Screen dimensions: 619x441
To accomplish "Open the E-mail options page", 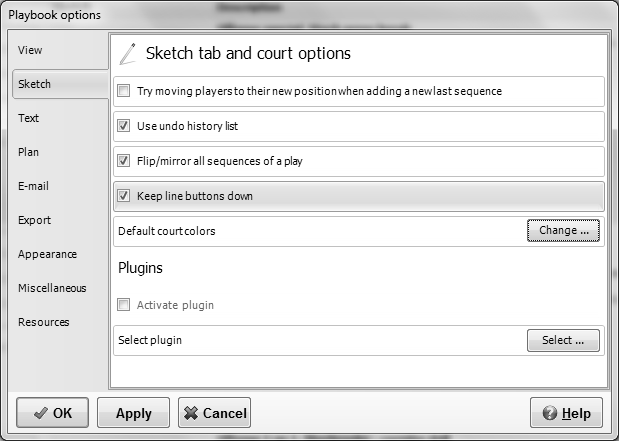I will point(33,186).
